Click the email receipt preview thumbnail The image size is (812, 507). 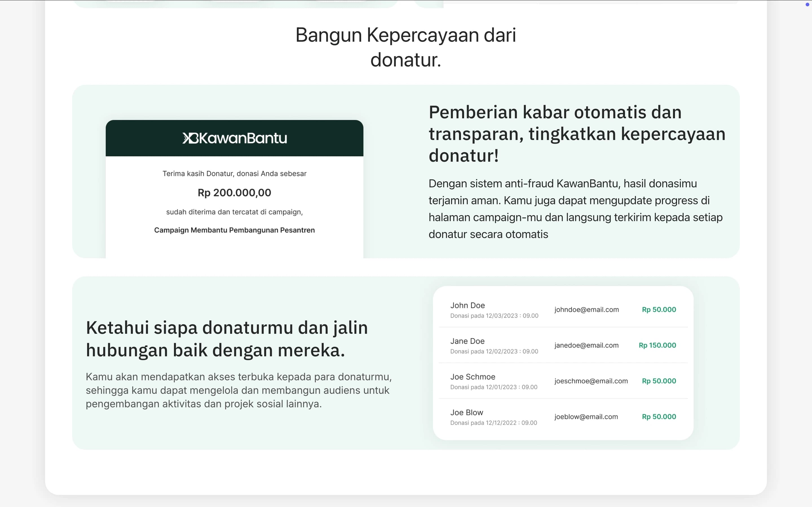[235, 189]
